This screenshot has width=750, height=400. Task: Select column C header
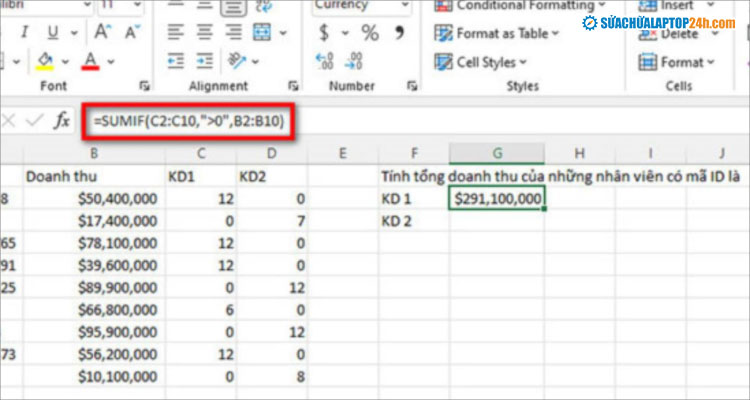(201, 153)
